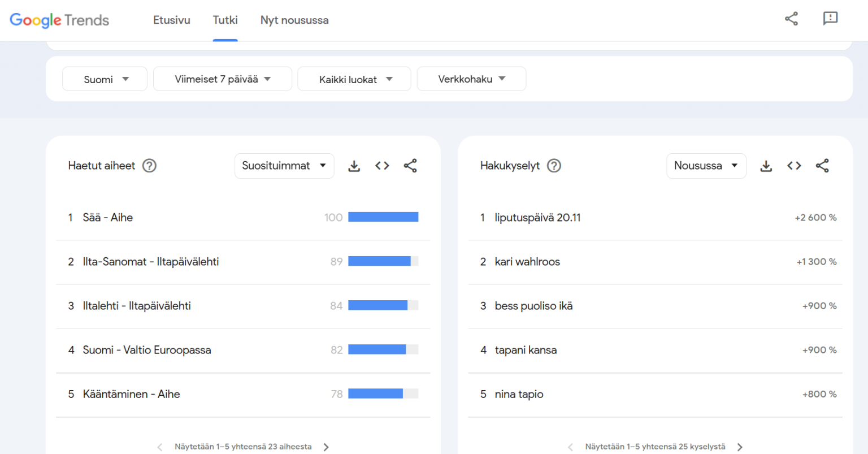Share the Hakukyselyt card
The image size is (868, 454).
(822, 166)
